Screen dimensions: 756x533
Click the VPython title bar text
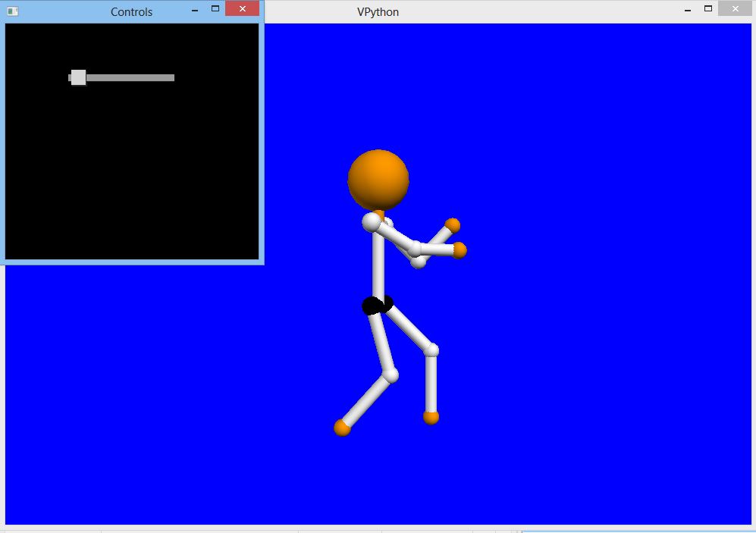click(x=378, y=12)
